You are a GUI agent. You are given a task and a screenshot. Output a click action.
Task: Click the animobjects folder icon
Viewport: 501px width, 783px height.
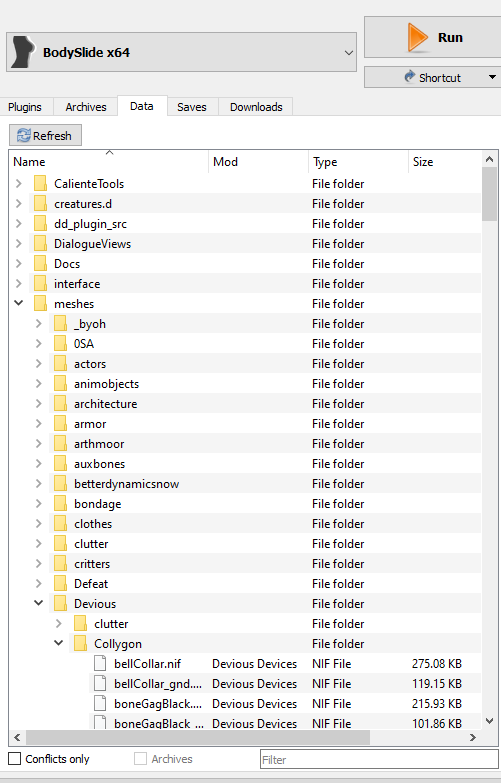[x=60, y=384]
